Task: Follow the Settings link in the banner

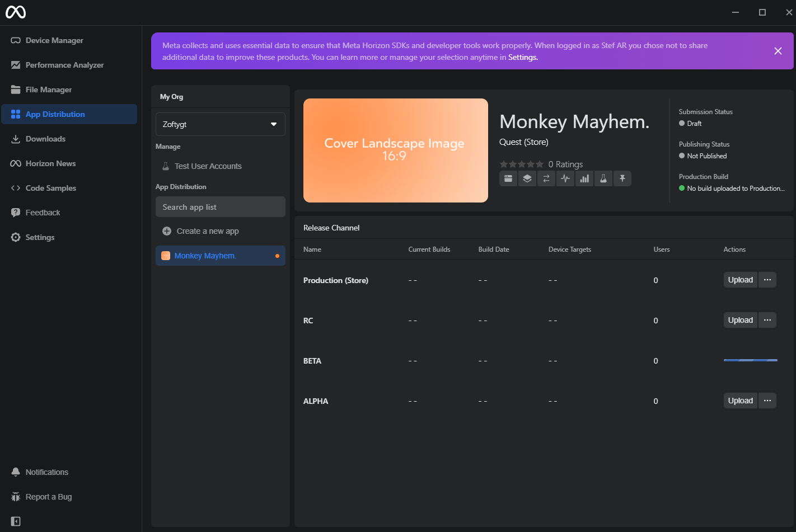Action: (x=523, y=57)
